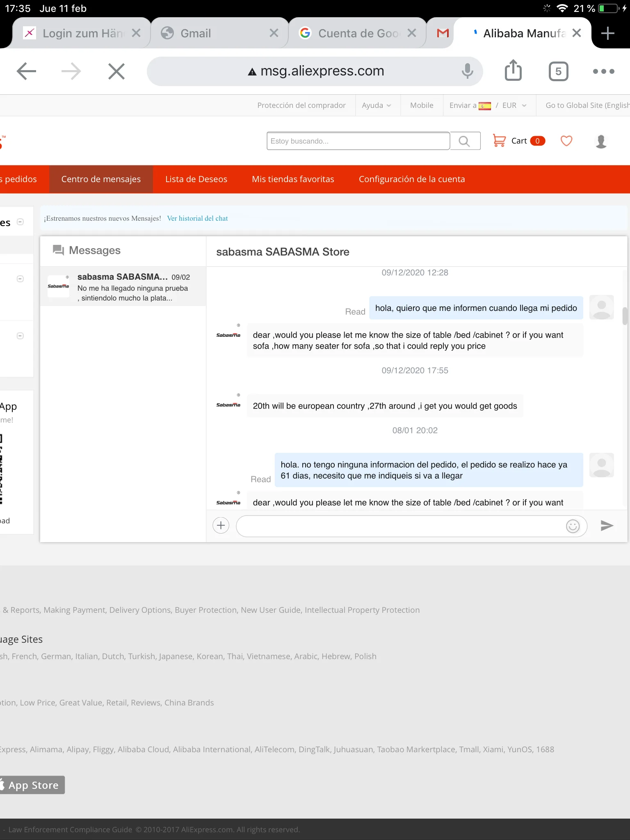Open the Alibaba Cloud footer link

pyautogui.click(x=143, y=749)
